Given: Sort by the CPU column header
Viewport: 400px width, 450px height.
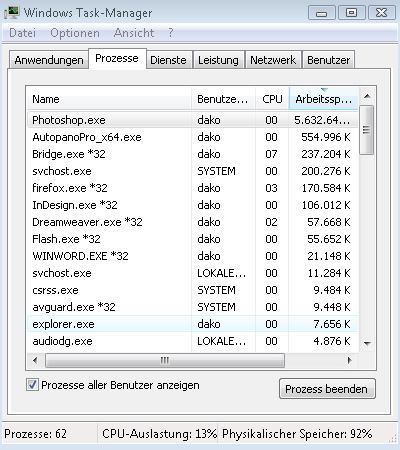Looking at the screenshot, I should (x=272, y=99).
